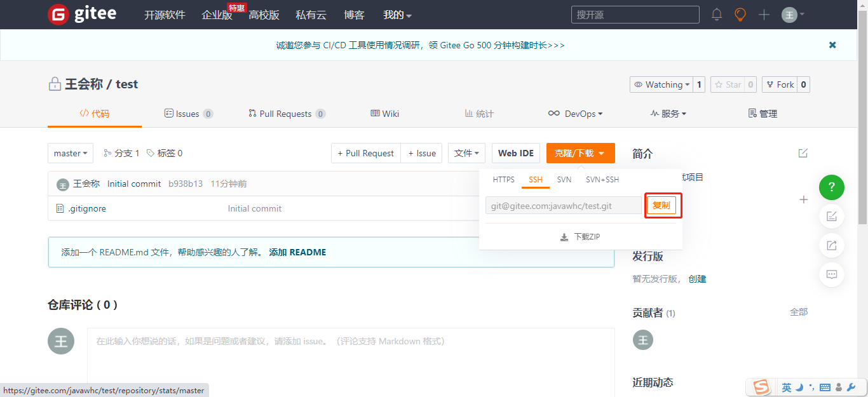
Task: Open user avatar menu in navbar
Action: (793, 15)
